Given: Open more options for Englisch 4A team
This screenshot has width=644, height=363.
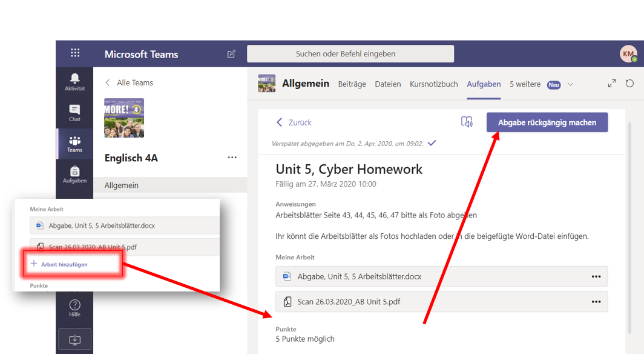Looking at the screenshot, I should coord(232,158).
